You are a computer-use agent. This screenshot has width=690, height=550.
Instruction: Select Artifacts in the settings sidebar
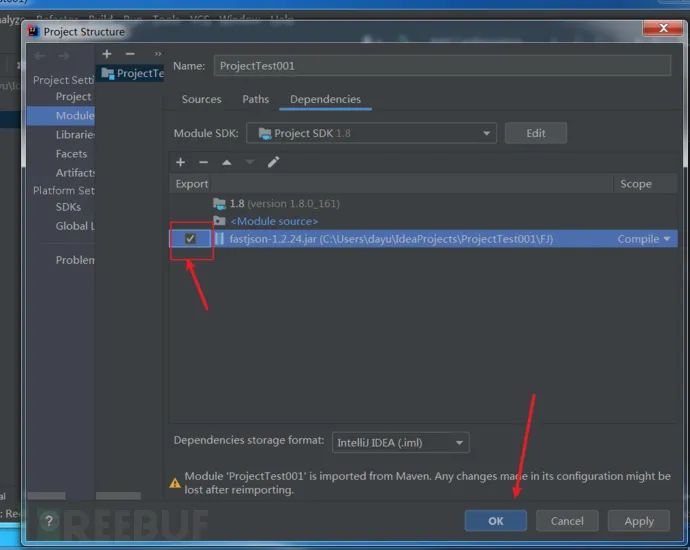[x=74, y=173]
